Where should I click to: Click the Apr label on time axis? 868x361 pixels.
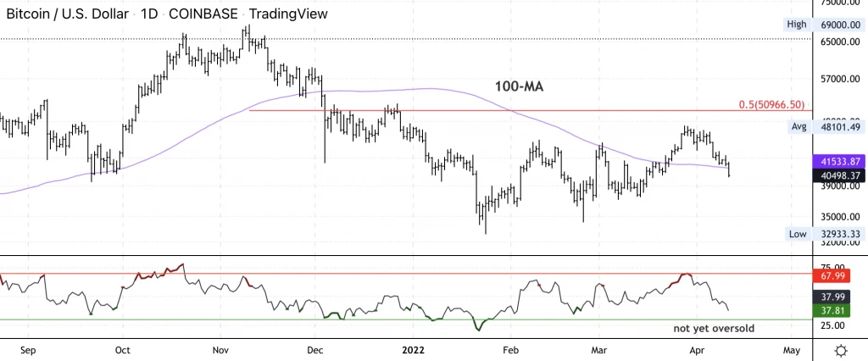point(696,351)
